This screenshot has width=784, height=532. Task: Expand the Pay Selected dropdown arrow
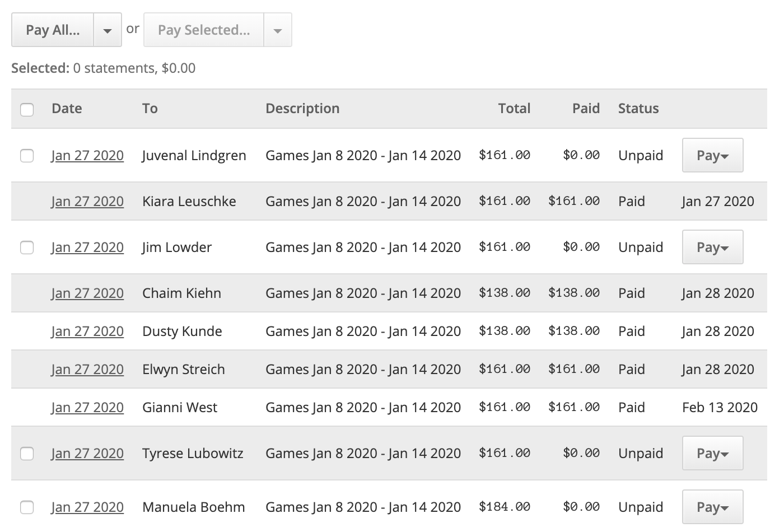point(278,30)
